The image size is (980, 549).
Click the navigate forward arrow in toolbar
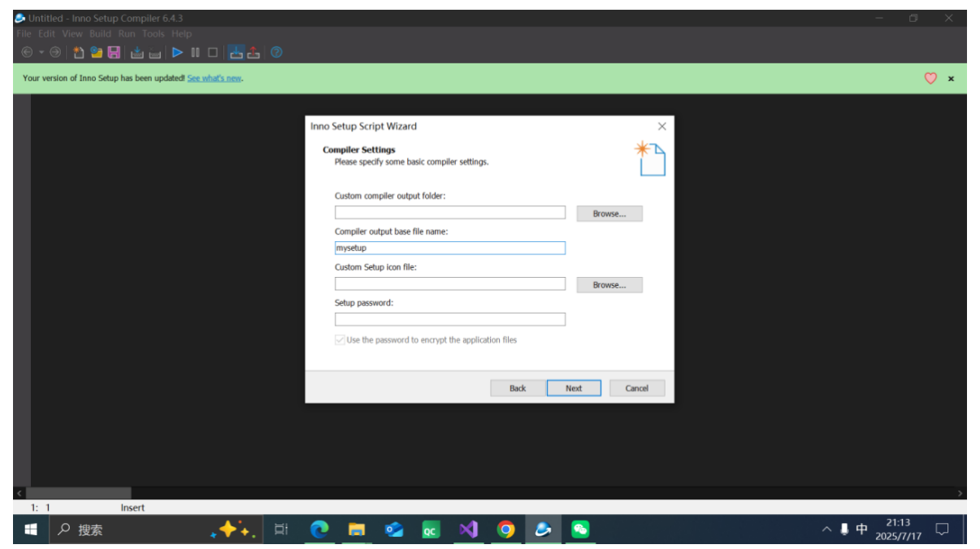pyautogui.click(x=55, y=52)
